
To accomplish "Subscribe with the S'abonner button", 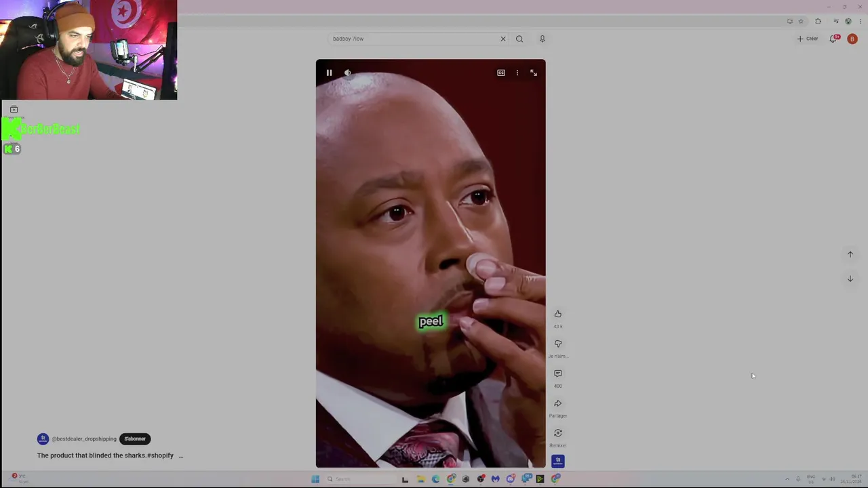I will click(x=135, y=439).
